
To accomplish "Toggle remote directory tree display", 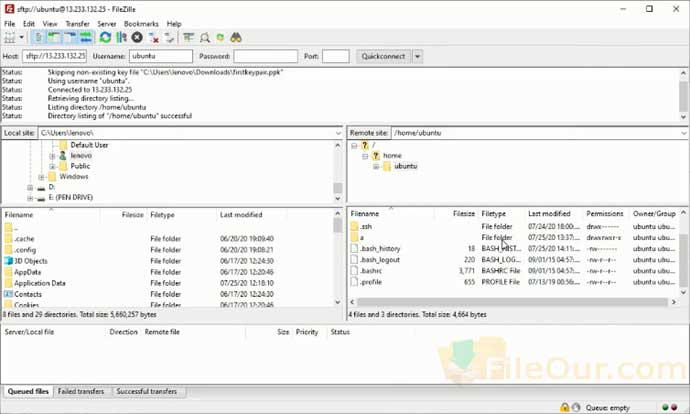I will click(x=70, y=38).
